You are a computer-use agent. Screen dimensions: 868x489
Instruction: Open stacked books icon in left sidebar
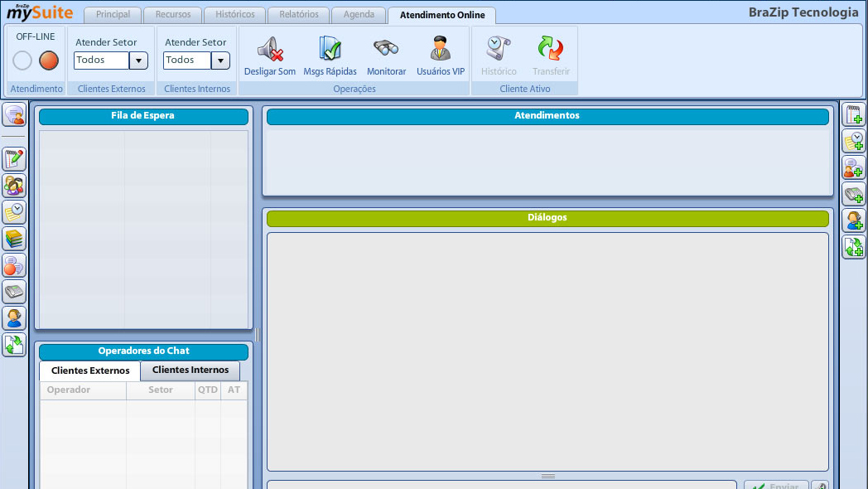(14, 239)
